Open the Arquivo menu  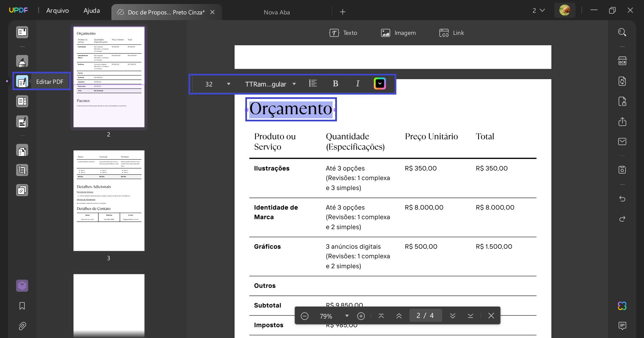[57, 10]
